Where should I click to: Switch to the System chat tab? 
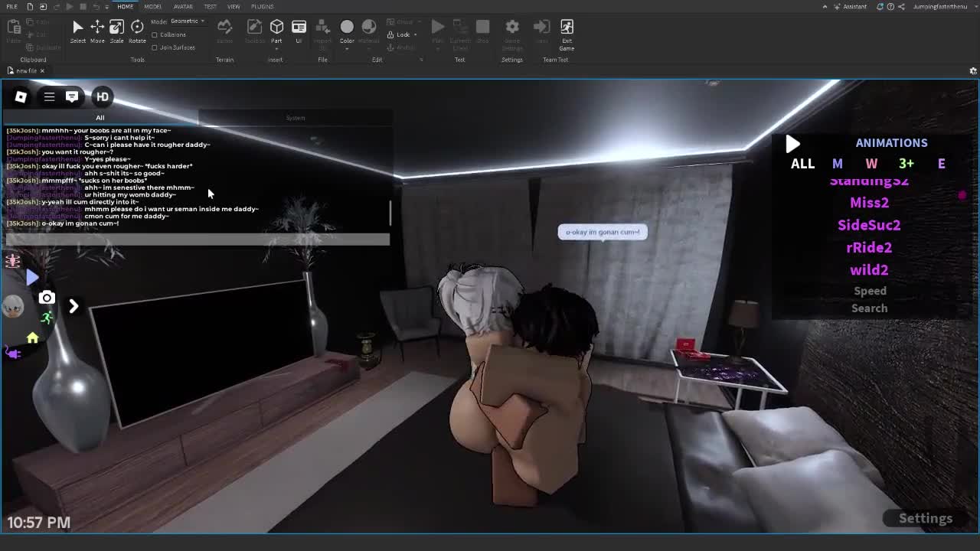click(296, 118)
